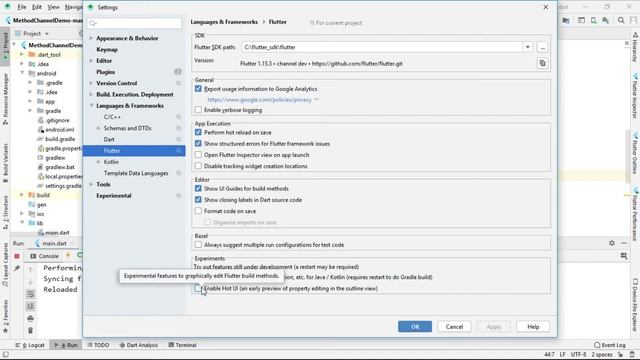640x360 pixels.
Task: Select Dart settings page
Action: pyautogui.click(x=109, y=140)
